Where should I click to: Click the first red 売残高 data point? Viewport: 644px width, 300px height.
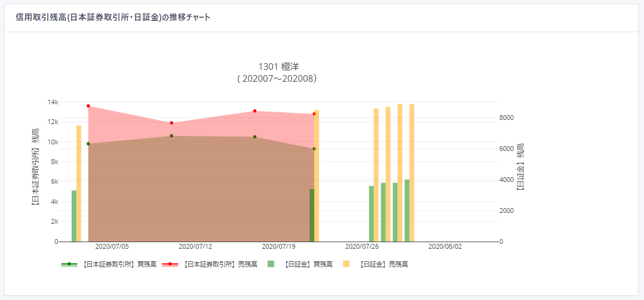pos(88,106)
